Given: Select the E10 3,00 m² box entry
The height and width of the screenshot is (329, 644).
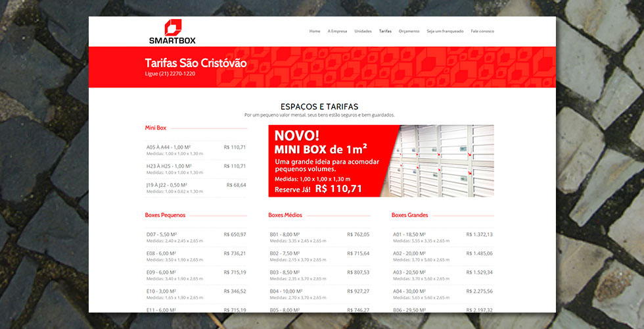Looking at the screenshot, I should click(x=196, y=294).
